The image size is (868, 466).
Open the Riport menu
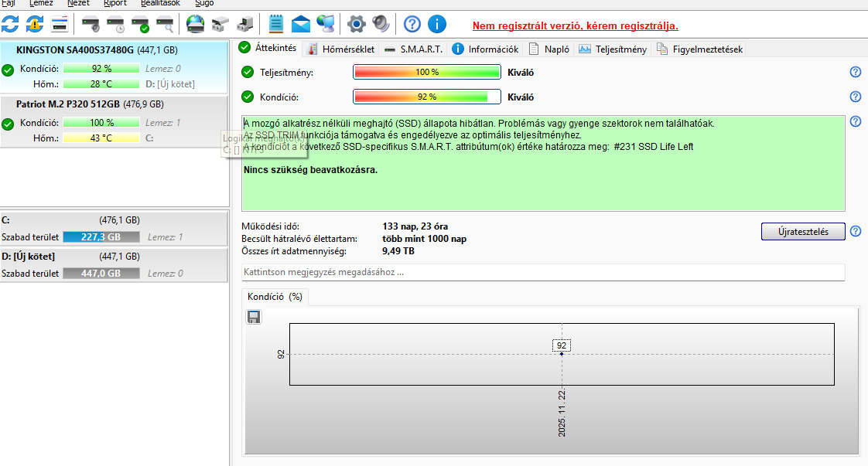point(115,3)
